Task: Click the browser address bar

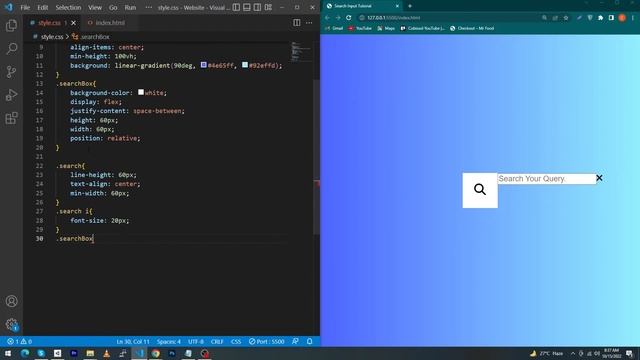Action: tap(449, 18)
